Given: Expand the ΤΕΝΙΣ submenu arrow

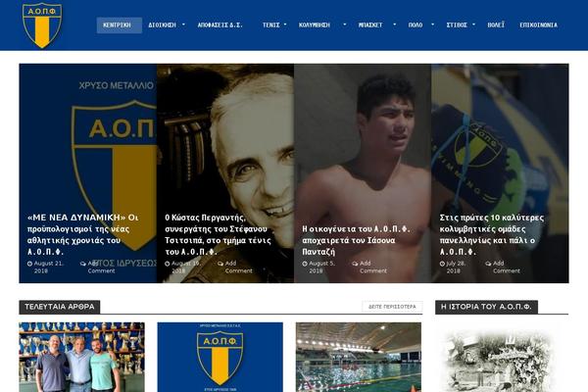Looking at the screenshot, I should click(285, 24).
